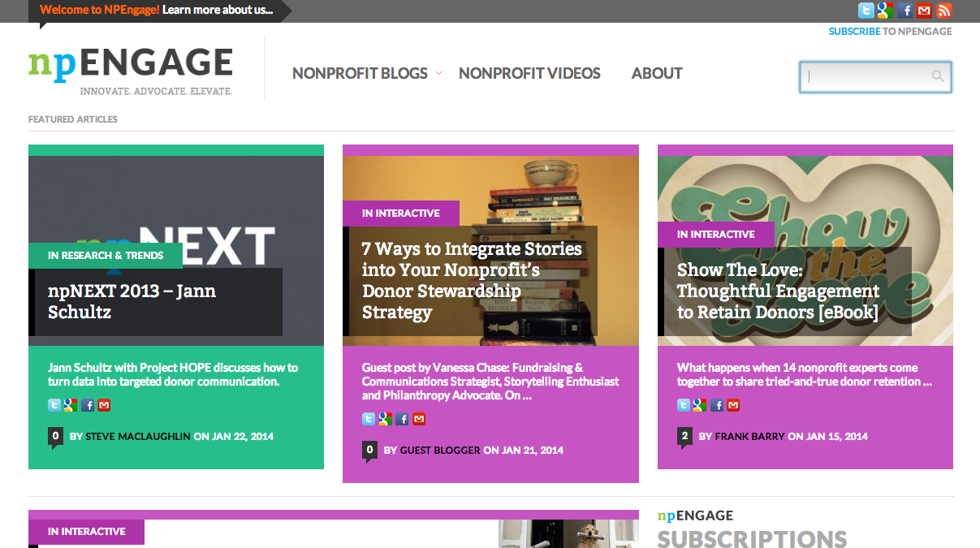980x548 pixels.
Task: Click Learn more about us link
Action: 218,11
